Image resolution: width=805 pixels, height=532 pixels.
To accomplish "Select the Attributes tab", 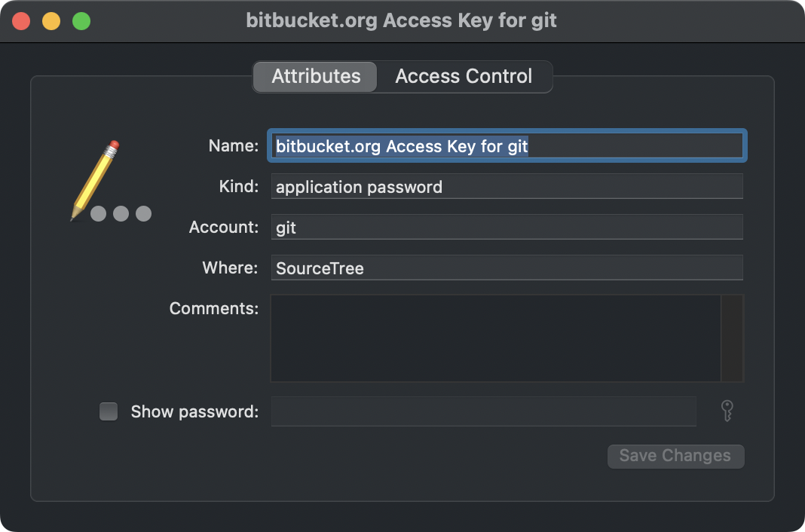I will coord(316,77).
